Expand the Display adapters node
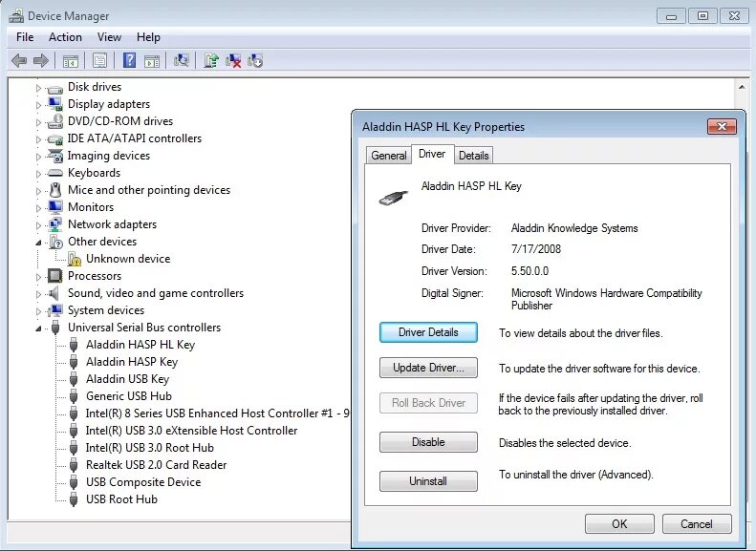This screenshot has height=551, width=756. click(x=38, y=105)
